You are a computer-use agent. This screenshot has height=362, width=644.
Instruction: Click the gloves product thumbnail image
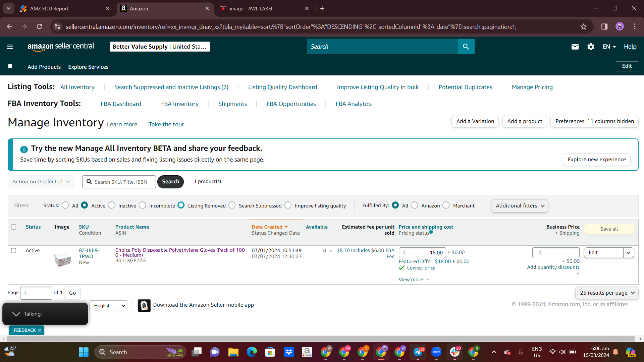coord(63,259)
